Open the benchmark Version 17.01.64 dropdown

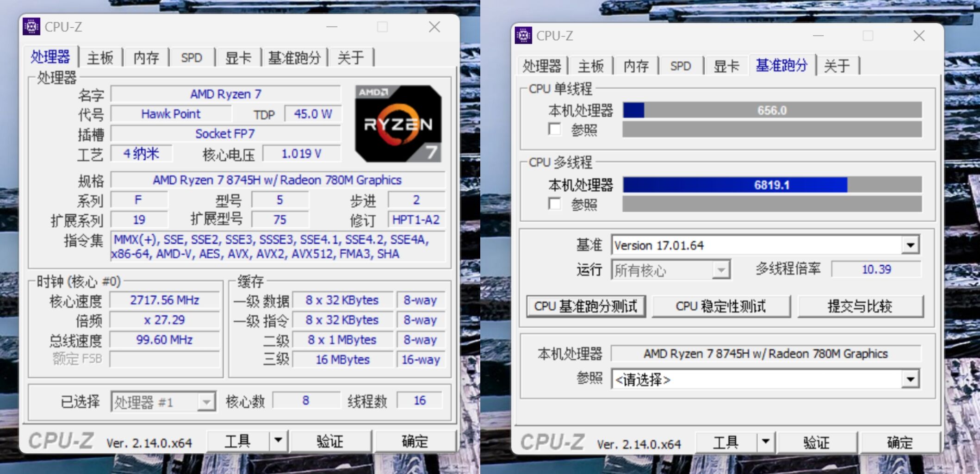910,245
